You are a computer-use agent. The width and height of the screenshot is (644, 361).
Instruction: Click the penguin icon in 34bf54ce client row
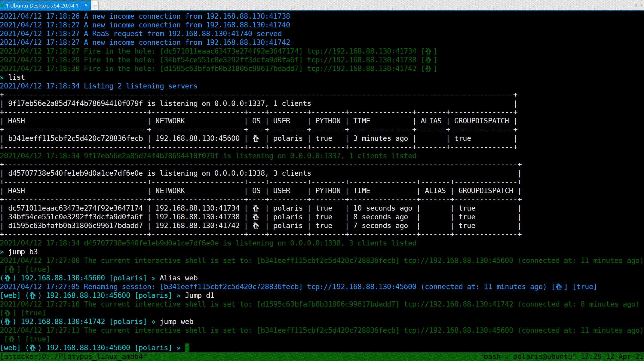(256, 217)
